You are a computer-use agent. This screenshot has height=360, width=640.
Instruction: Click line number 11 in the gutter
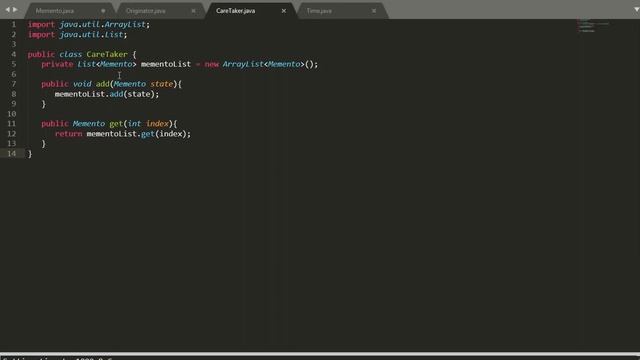coord(11,124)
